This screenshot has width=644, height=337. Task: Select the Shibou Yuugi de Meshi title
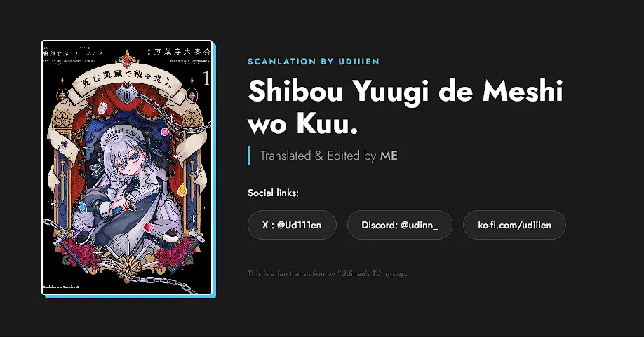[x=405, y=106]
